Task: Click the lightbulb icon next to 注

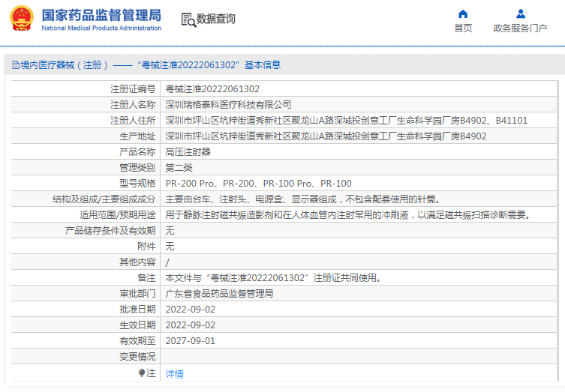Action: click(142, 373)
